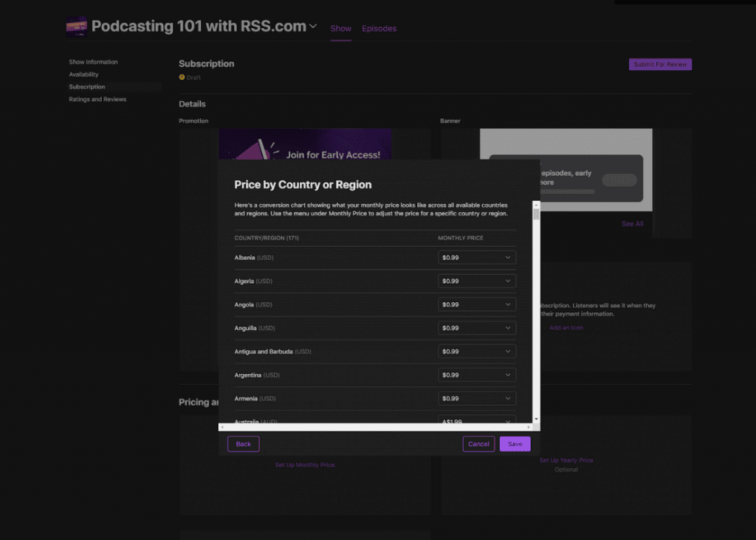
Task: Expand the show title dropdown chevron
Action: pos(313,26)
